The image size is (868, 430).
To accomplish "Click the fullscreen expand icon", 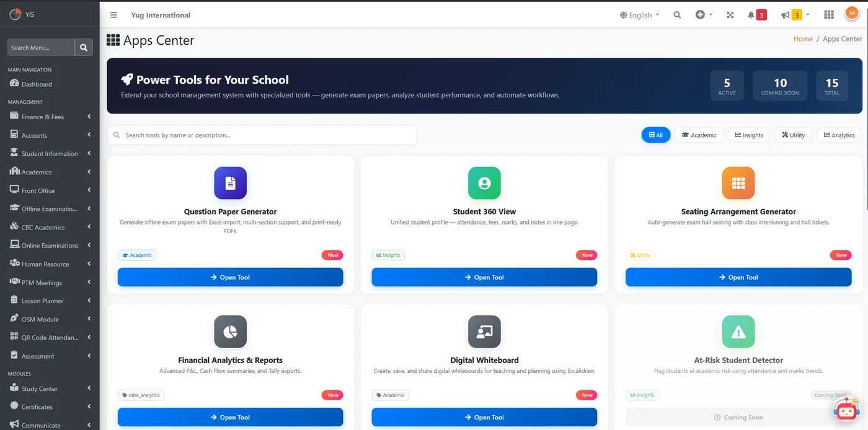I will [x=730, y=15].
